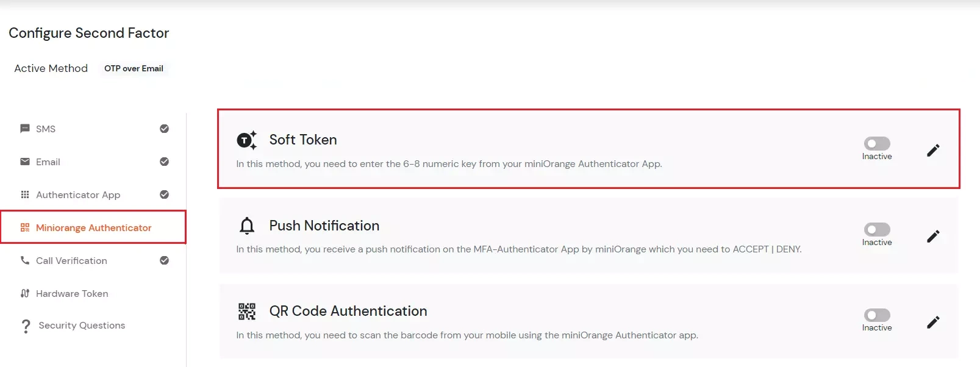Screen dimensions: 980x367
Task: Click the pencil icon beside Soft Token
Action: (933, 150)
